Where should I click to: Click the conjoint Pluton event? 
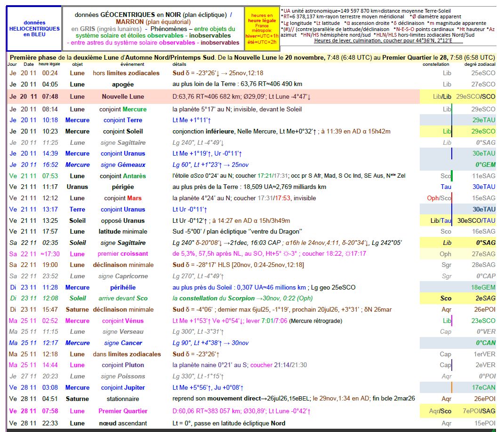point(123,365)
